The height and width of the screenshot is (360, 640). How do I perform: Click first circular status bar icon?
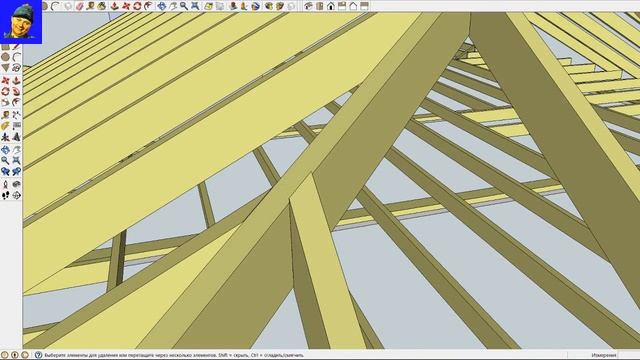click(4, 355)
